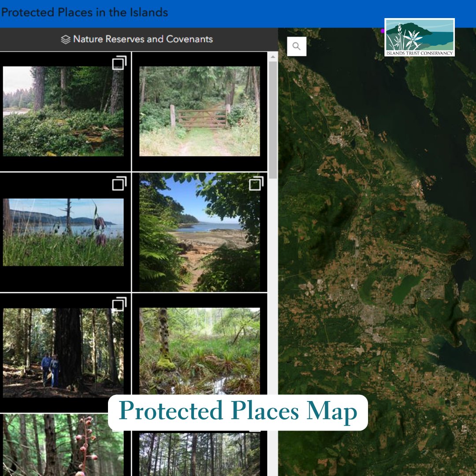Click the Protected Places in the Islands title
This screenshot has width=476, height=476.
tap(85, 12)
